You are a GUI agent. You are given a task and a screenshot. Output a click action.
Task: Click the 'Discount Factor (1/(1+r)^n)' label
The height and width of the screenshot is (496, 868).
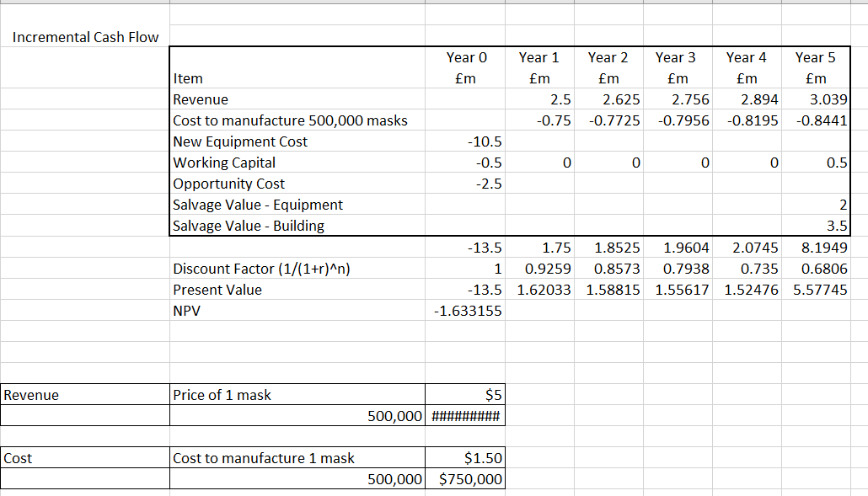click(297, 268)
